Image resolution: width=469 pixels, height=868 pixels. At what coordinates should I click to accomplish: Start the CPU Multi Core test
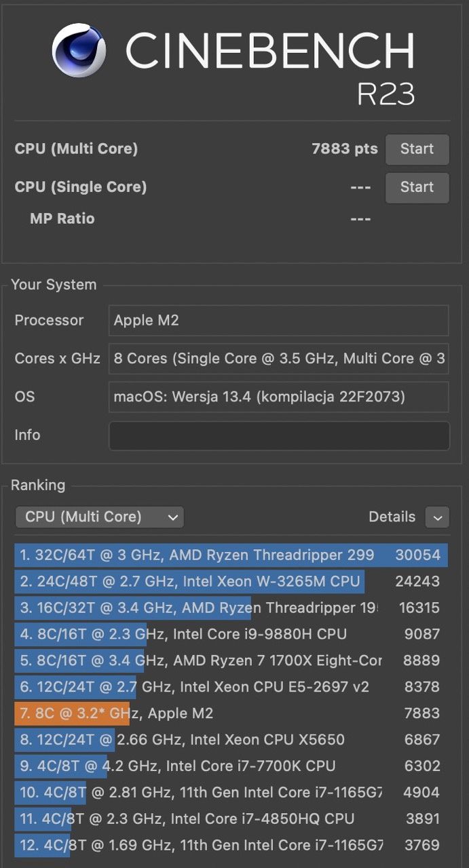tap(417, 149)
